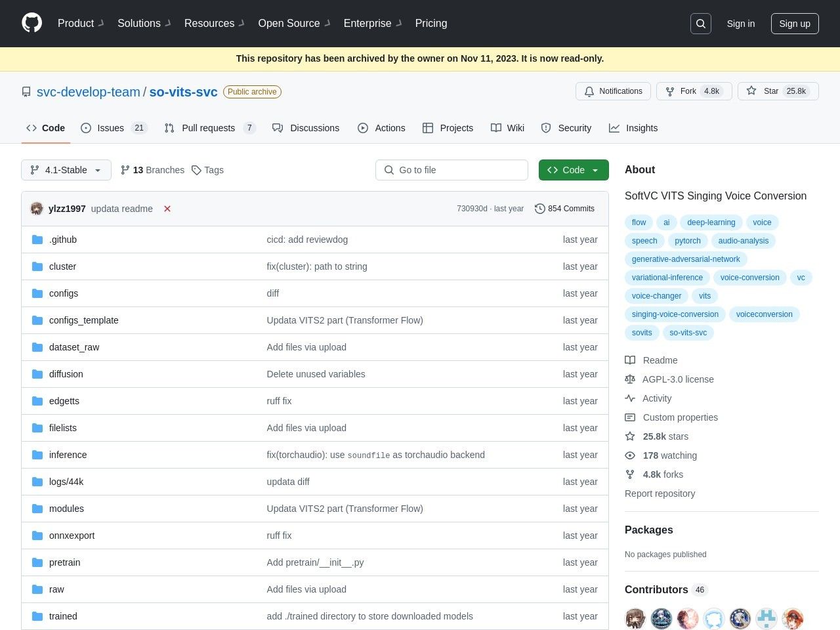
Task: Click the inference folder icon
Action: point(37,455)
